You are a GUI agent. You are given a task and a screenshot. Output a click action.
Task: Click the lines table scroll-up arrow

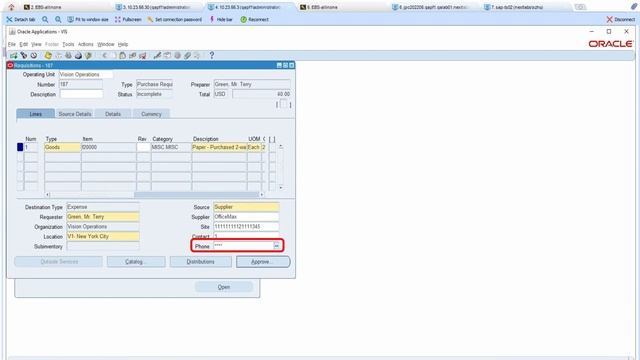(281, 146)
